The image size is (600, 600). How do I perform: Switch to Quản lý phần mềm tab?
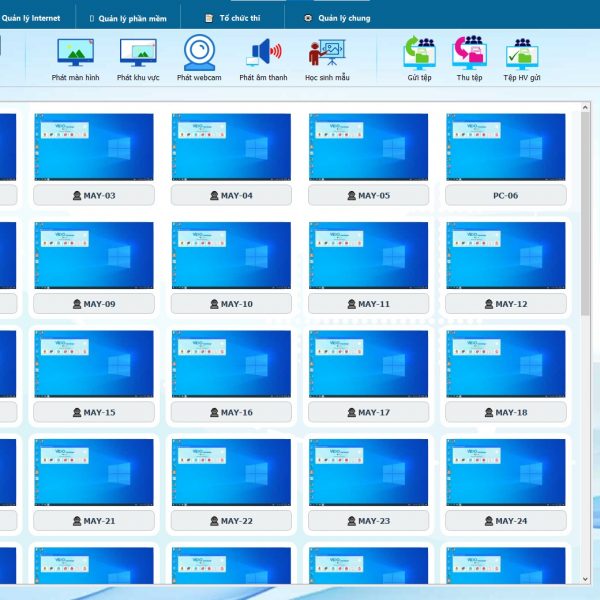coord(128,18)
